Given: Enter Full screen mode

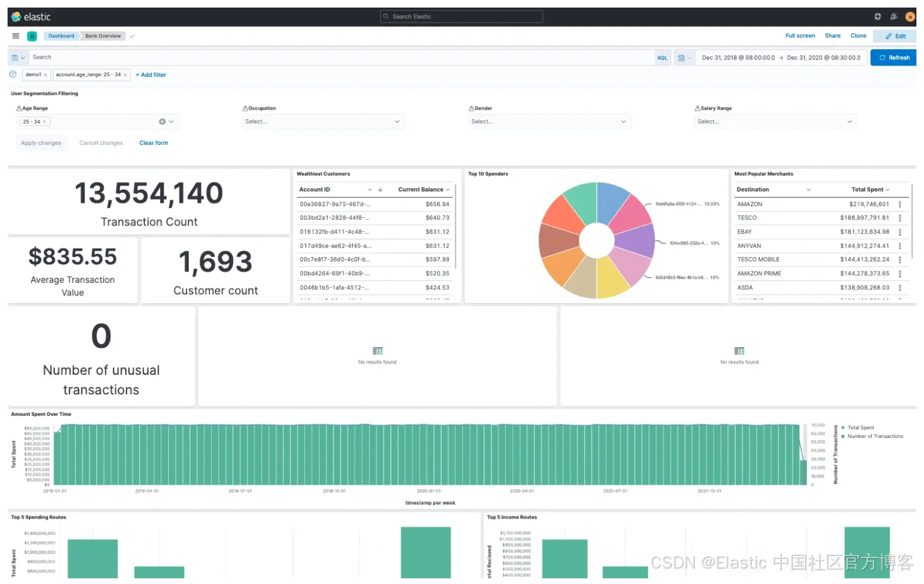Looking at the screenshot, I should pyautogui.click(x=800, y=36).
